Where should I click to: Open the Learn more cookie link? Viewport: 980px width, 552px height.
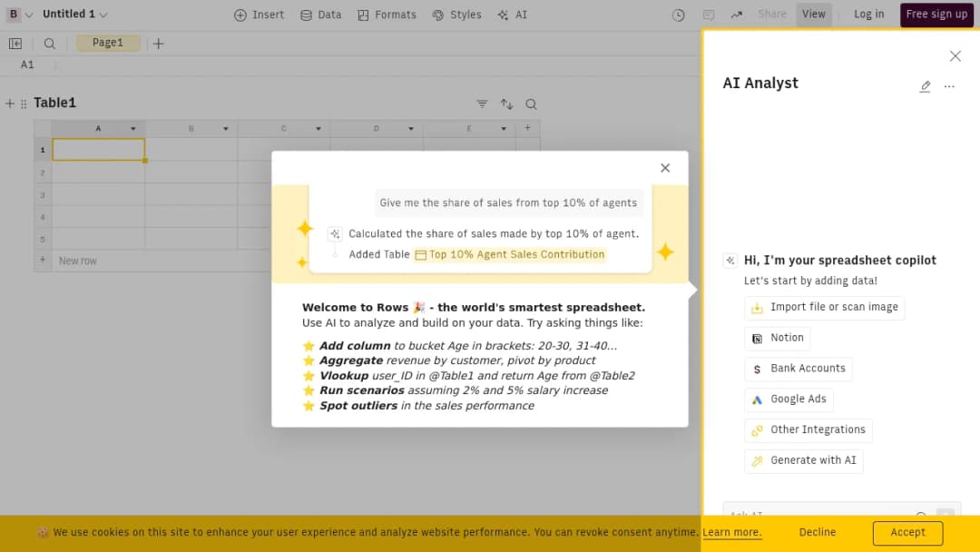pyautogui.click(x=732, y=533)
